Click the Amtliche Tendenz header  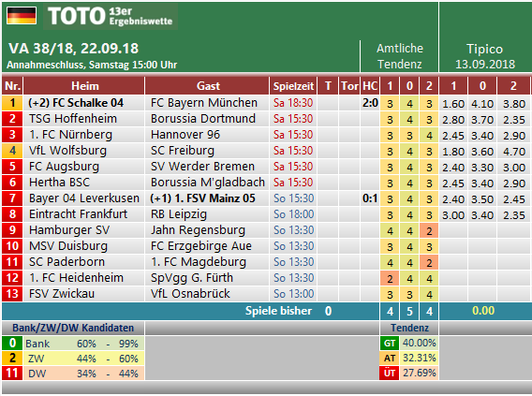pyautogui.click(x=400, y=56)
